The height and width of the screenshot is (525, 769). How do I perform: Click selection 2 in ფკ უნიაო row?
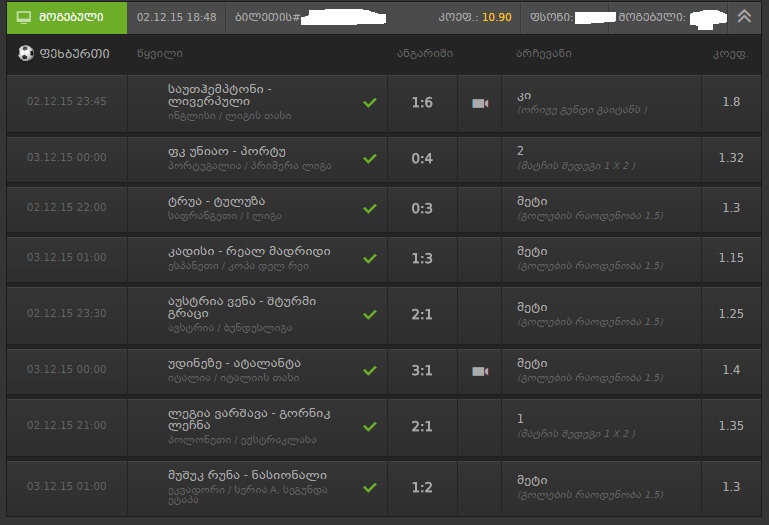(x=520, y=151)
